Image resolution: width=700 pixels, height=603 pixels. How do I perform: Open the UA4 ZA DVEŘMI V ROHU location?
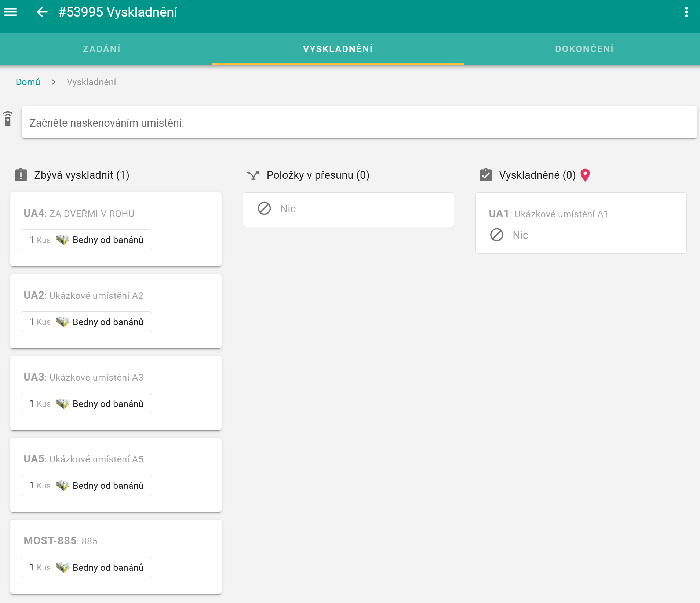click(79, 214)
